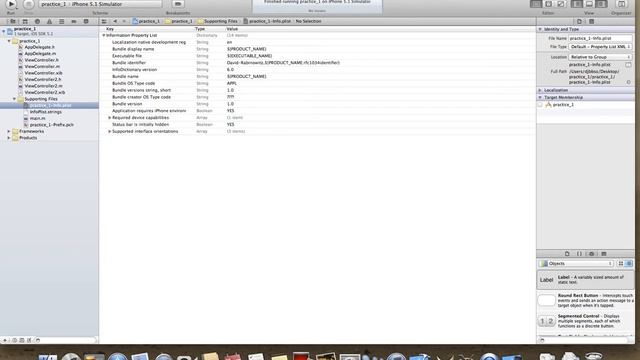Select the Standard editor button
Viewport: 640px width, 360px height.
536,4
